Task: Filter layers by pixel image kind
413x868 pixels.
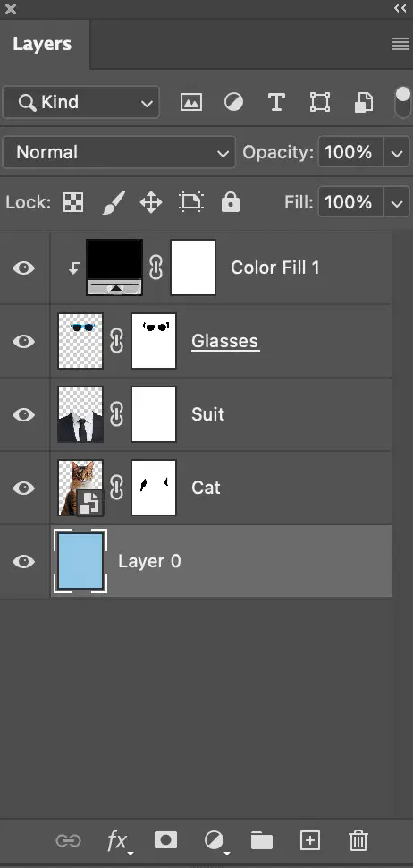Action: coord(190,102)
